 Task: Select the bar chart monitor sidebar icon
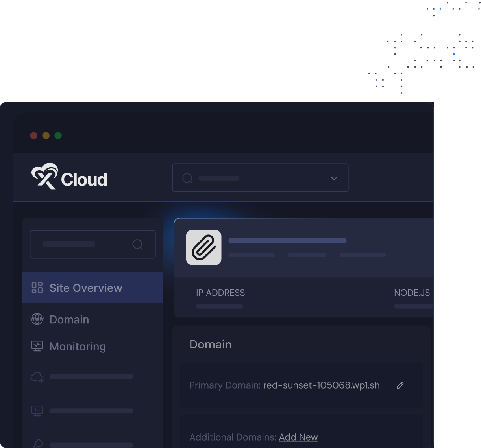pyautogui.click(x=37, y=411)
